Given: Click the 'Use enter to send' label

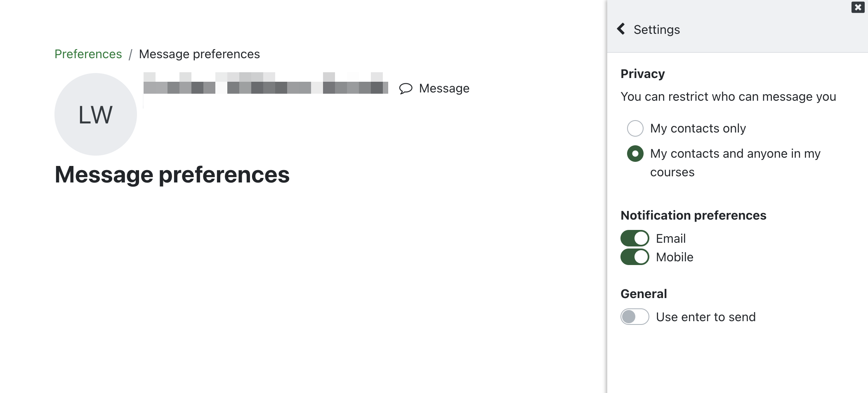Looking at the screenshot, I should [706, 317].
